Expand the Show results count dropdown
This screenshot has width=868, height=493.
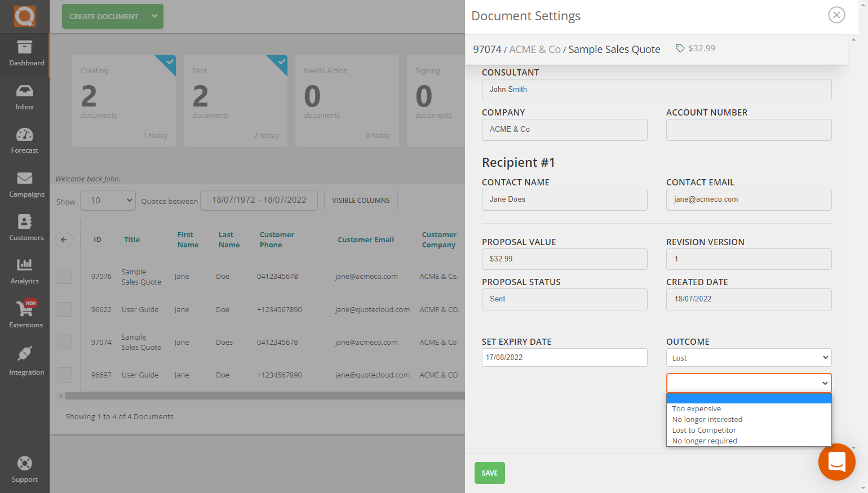(108, 200)
